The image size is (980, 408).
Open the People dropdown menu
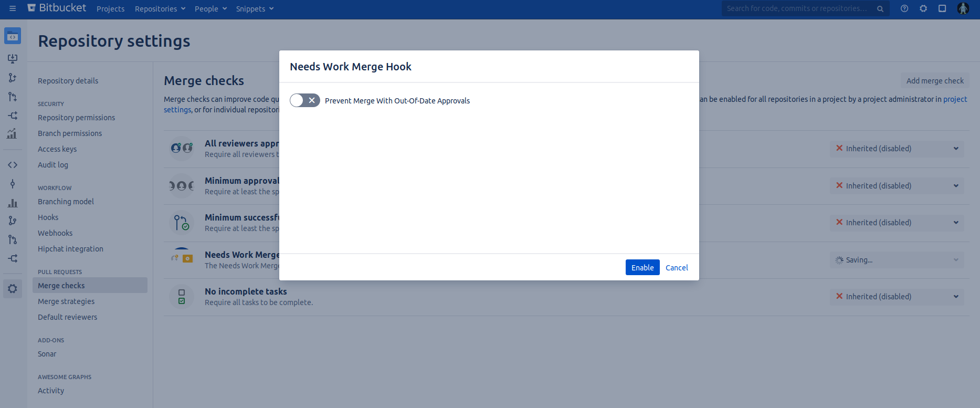210,9
